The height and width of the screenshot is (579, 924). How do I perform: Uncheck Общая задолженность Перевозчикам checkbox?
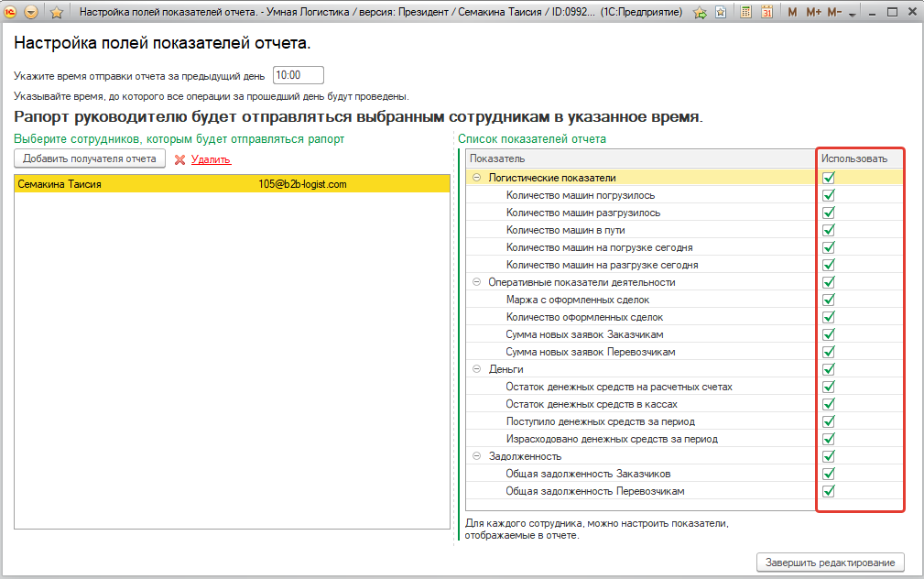coord(829,491)
